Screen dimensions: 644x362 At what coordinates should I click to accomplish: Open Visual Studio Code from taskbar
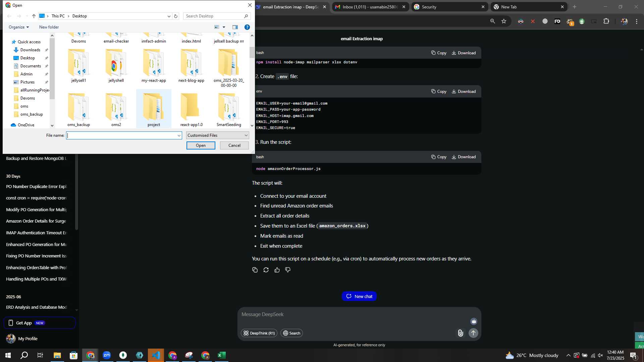point(156,355)
